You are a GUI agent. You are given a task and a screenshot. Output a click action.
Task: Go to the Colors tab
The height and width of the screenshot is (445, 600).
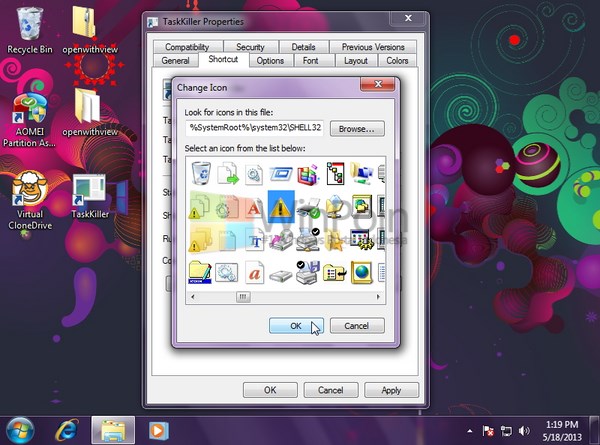tap(397, 60)
